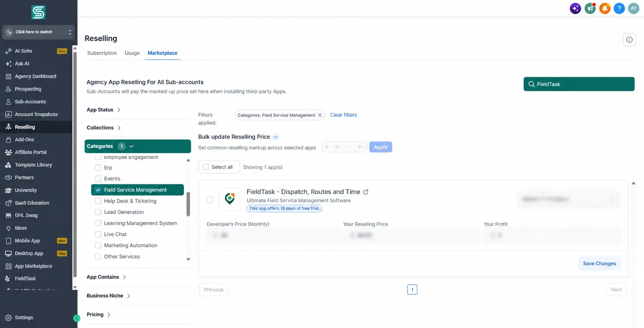
Task: Click the Save Changes button
Action: [599, 263]
